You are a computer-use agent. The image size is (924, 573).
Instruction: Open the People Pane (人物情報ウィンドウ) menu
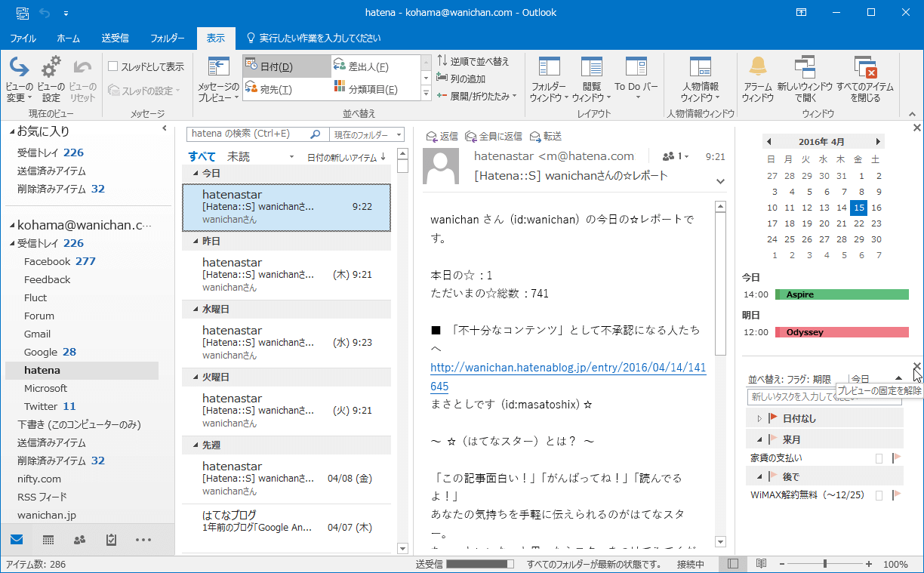tap(701, 80)
